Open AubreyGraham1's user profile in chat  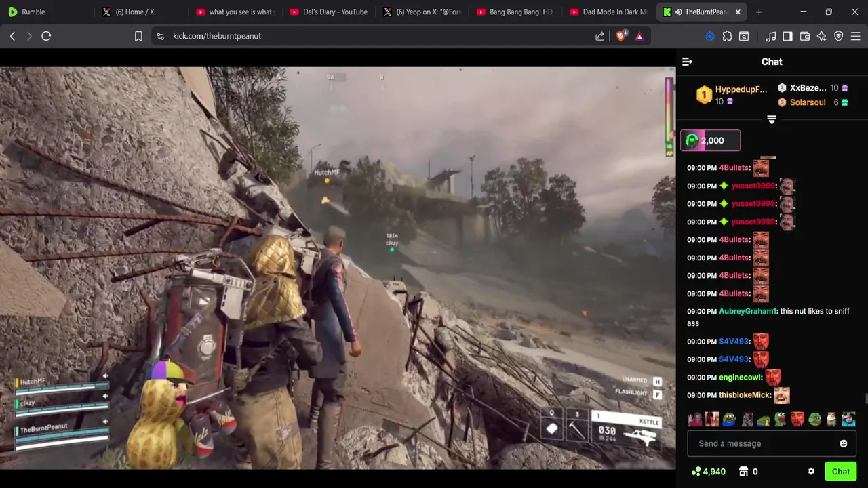tap(747, 312)
